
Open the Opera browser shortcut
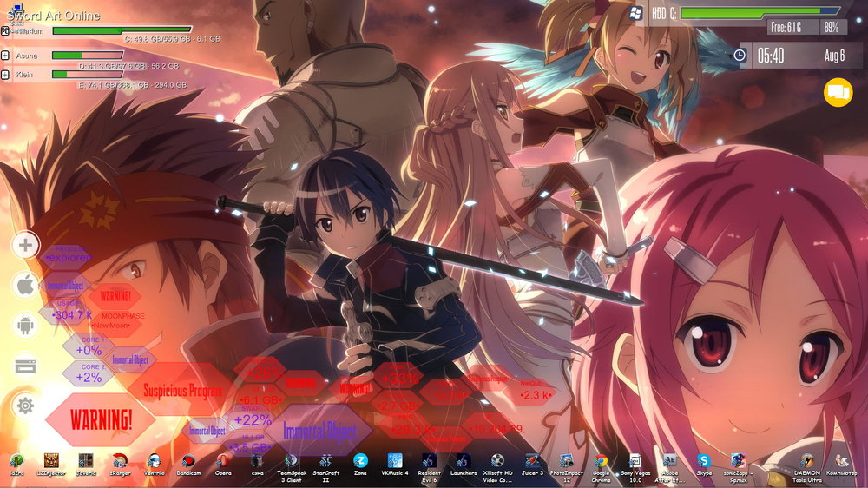click(x=223, y=461)
